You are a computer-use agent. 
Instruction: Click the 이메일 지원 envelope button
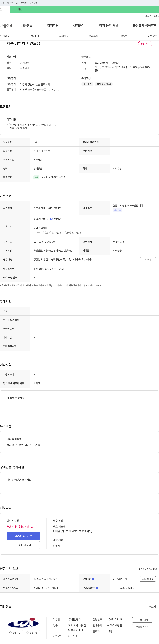click(23, 545)
